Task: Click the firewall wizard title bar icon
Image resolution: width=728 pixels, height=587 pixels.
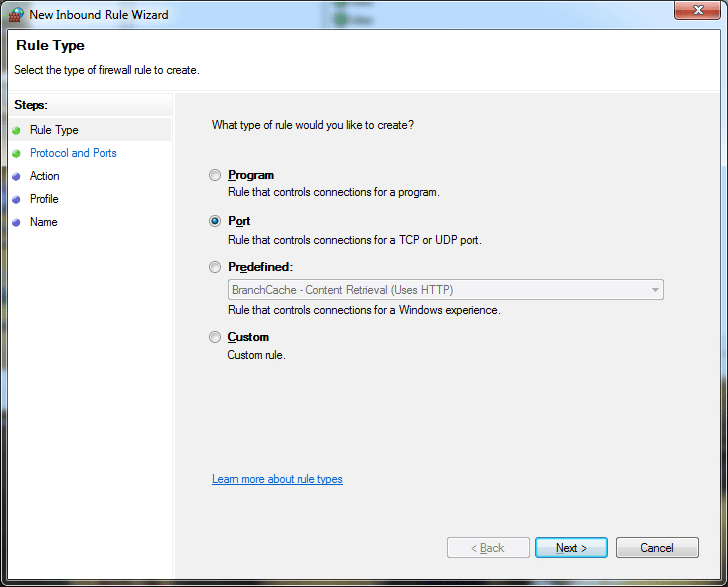Action: (15, 15)
